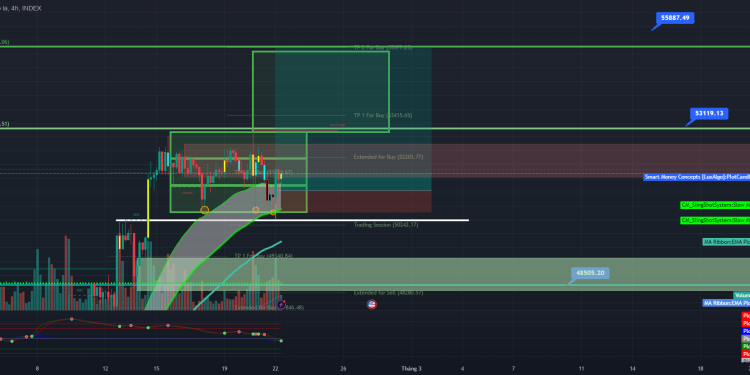
Task: Click 'Extended for Sell' level label
Action: point(388,293)
